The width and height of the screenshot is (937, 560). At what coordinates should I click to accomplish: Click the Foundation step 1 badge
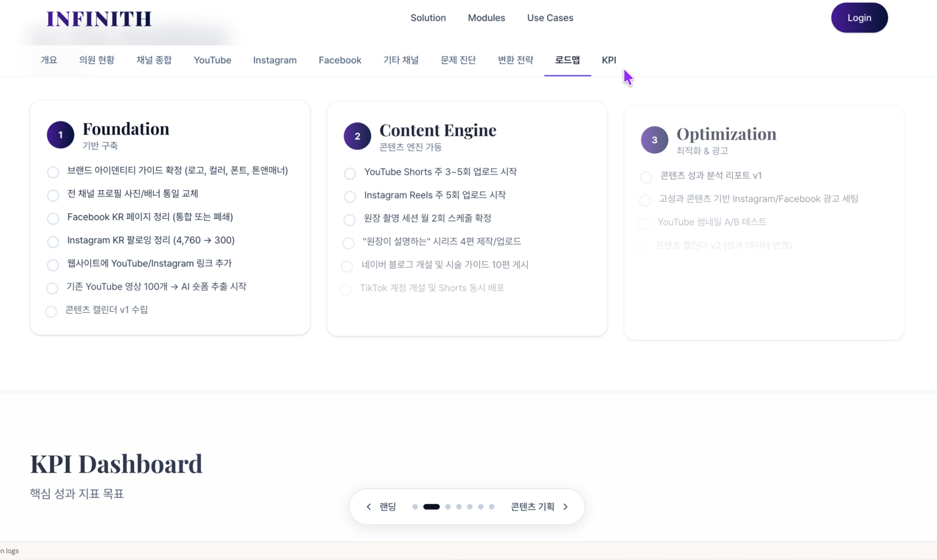[60, 135]
